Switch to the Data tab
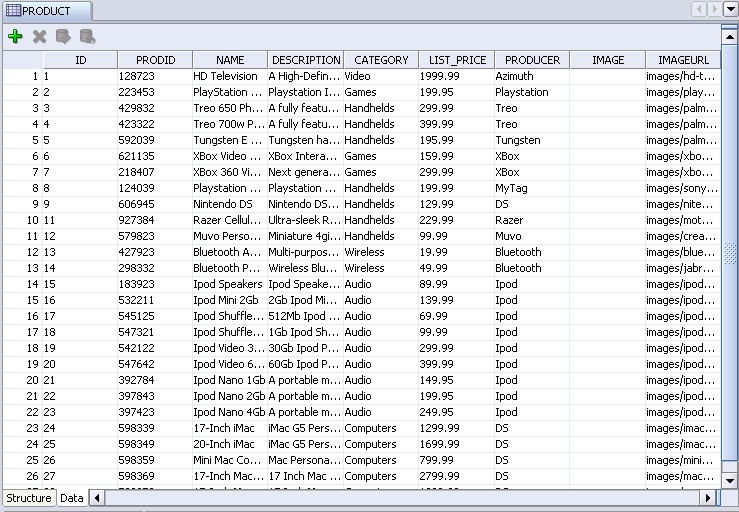The image size is (739, 512). point(72,498)
